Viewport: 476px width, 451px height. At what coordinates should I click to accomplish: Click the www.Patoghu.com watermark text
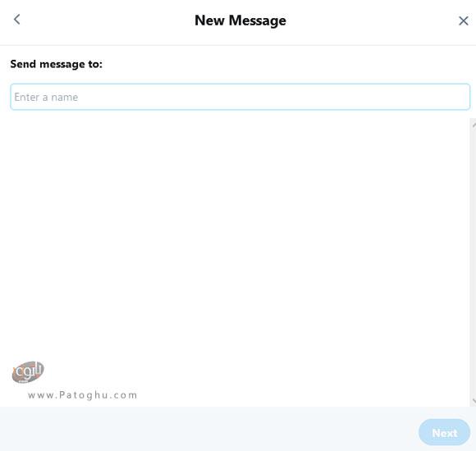tap(83, 395)
